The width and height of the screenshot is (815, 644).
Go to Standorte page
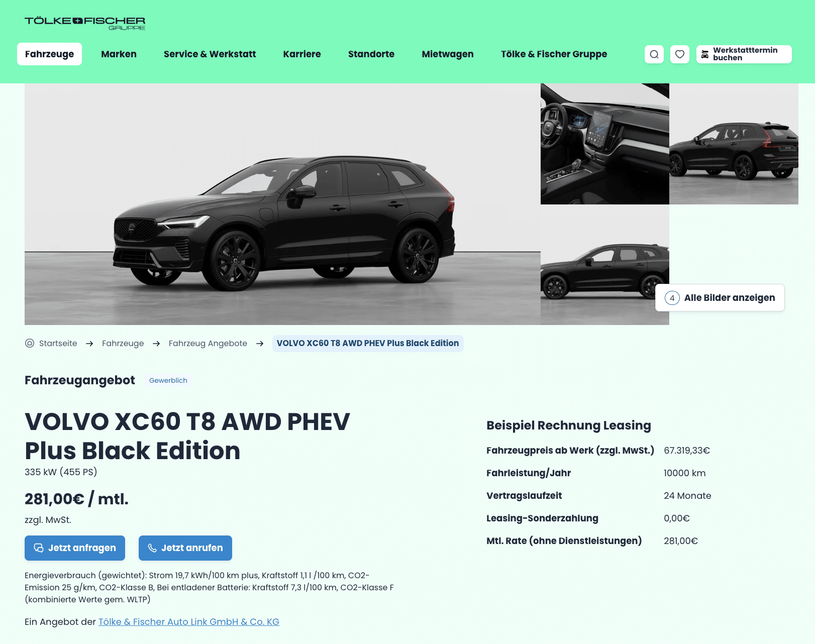pos(371,54)
